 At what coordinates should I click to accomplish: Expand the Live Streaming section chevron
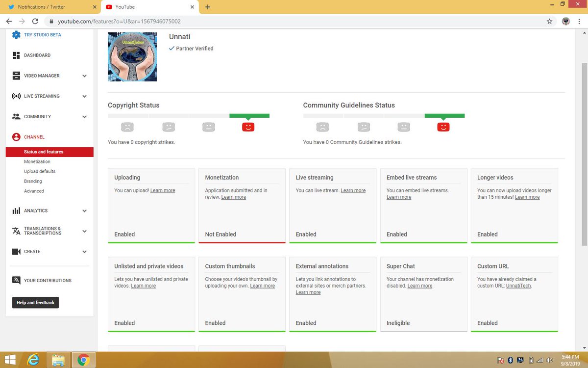coord(84,97)
